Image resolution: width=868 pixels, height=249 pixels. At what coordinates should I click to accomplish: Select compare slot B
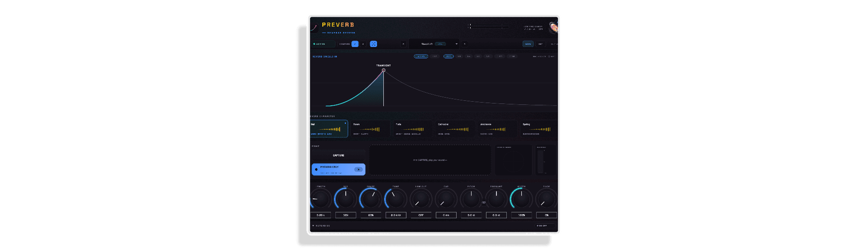coord(363,44)
